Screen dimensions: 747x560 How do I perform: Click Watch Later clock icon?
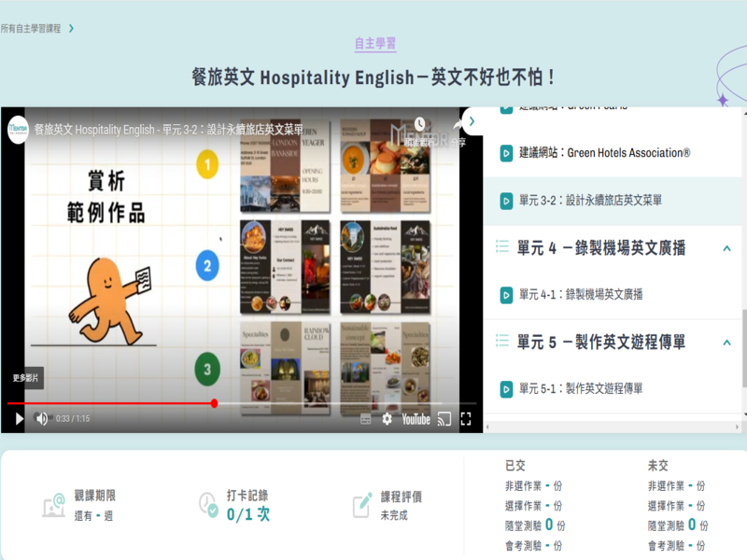click(x=420, y=124)
